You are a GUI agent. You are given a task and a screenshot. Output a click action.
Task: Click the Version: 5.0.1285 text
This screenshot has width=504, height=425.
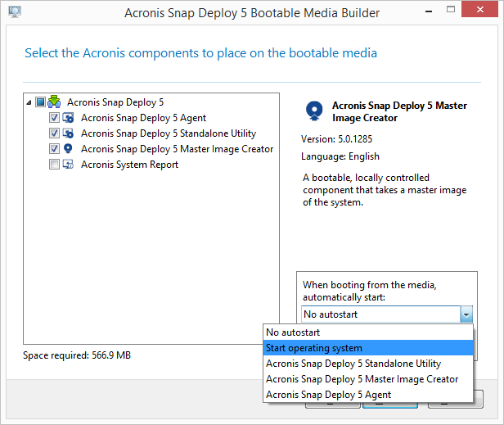[336, 139]
